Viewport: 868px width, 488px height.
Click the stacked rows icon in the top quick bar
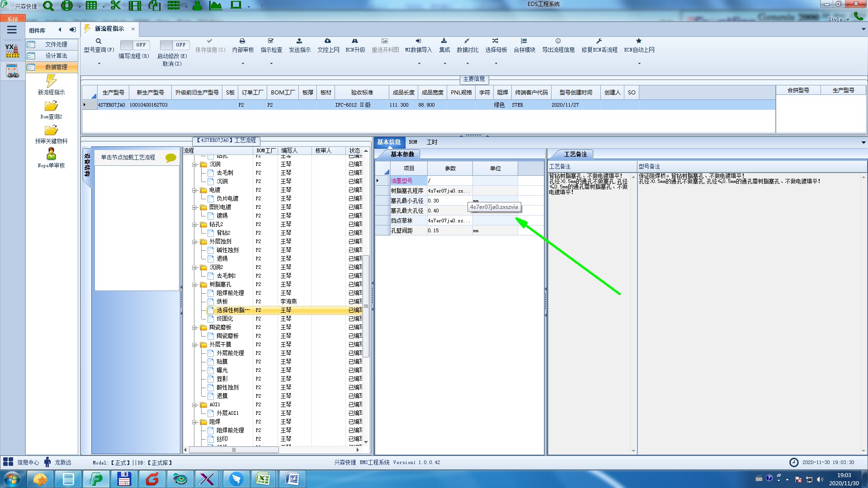point(174,6)
